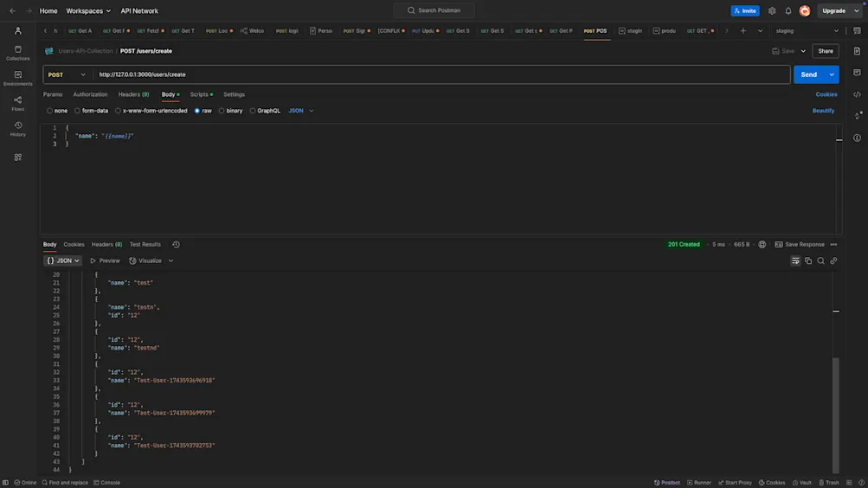The width and height of the screenshot is (868, 488).
Task: Open Postbot in the status bar
Action: pyautogui.click(x=667, y=483)
